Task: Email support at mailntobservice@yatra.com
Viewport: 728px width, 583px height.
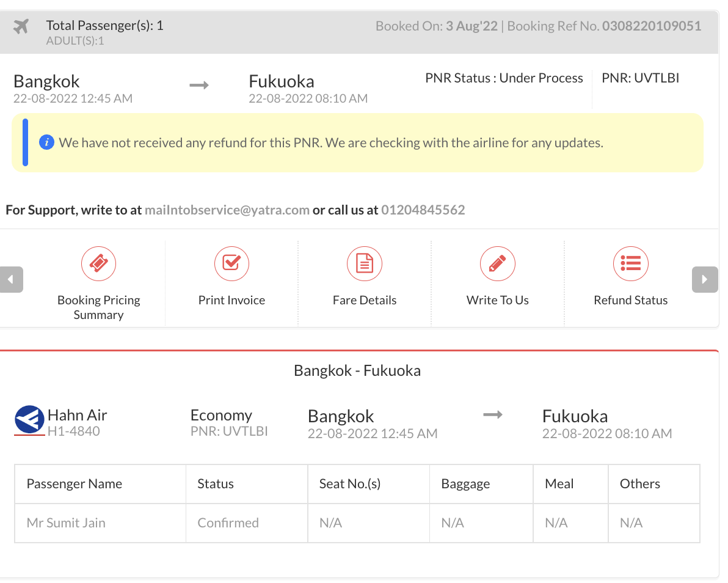Action: click(227, 210)
